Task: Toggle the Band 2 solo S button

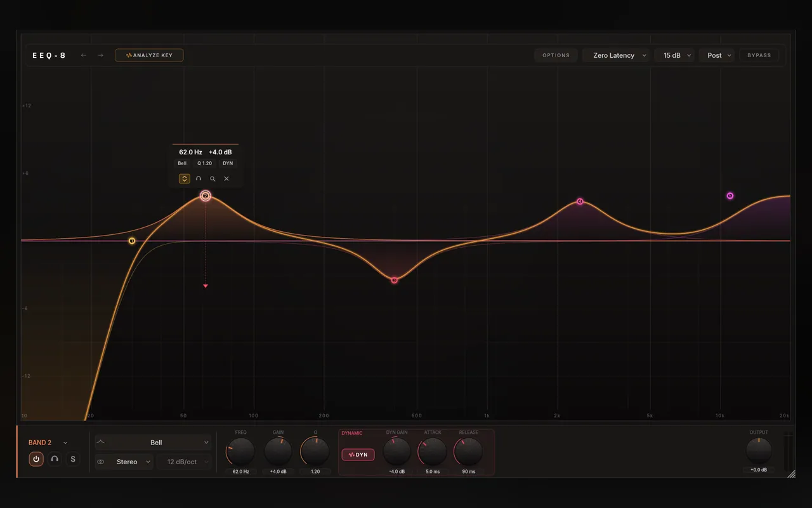Action: (x=73, y=459)
